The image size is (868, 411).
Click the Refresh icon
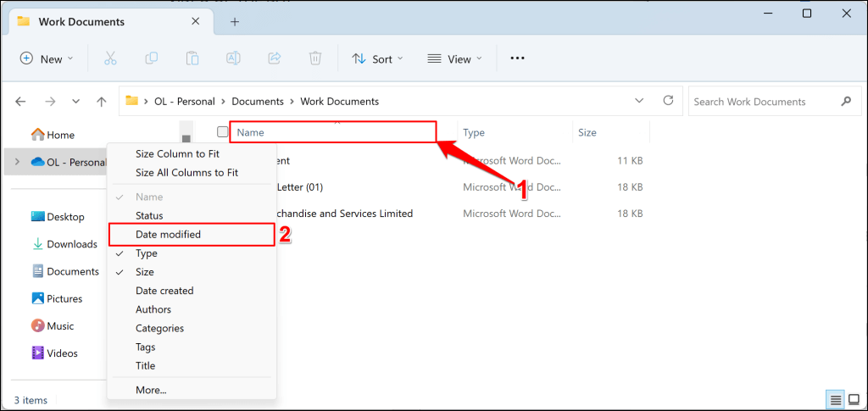point(668,101)
